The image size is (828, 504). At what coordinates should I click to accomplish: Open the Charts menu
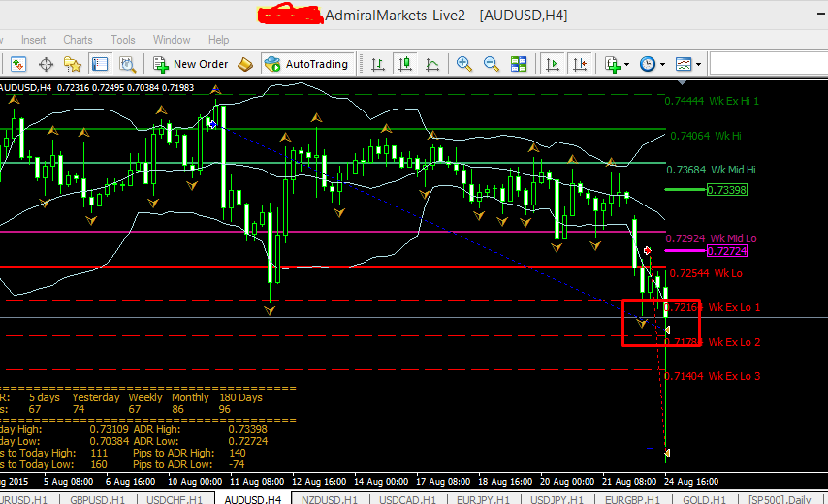(x=78, y=40)
